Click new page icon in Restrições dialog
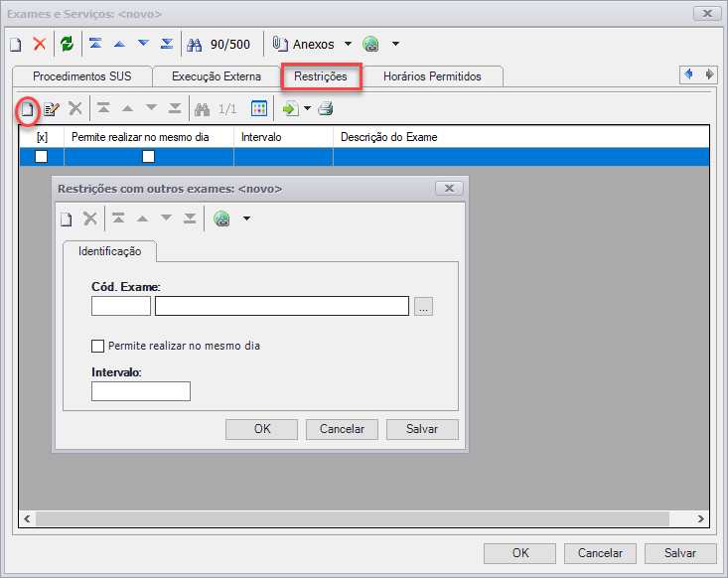 67,218
